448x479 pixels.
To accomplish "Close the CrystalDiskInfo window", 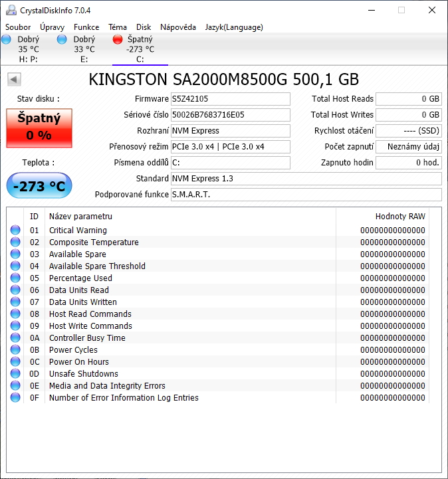I will [x=432, y=10].
